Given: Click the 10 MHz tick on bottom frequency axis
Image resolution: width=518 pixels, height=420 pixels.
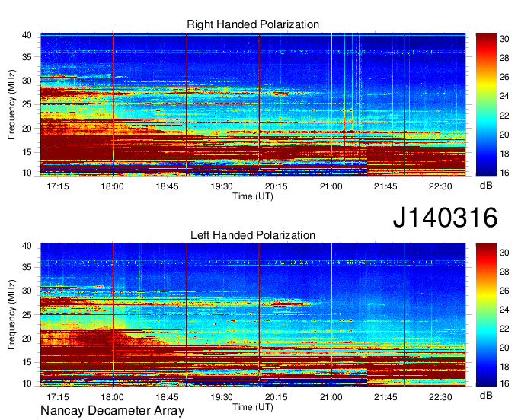Looking at the screenshot, I should (x=27, y=383).
